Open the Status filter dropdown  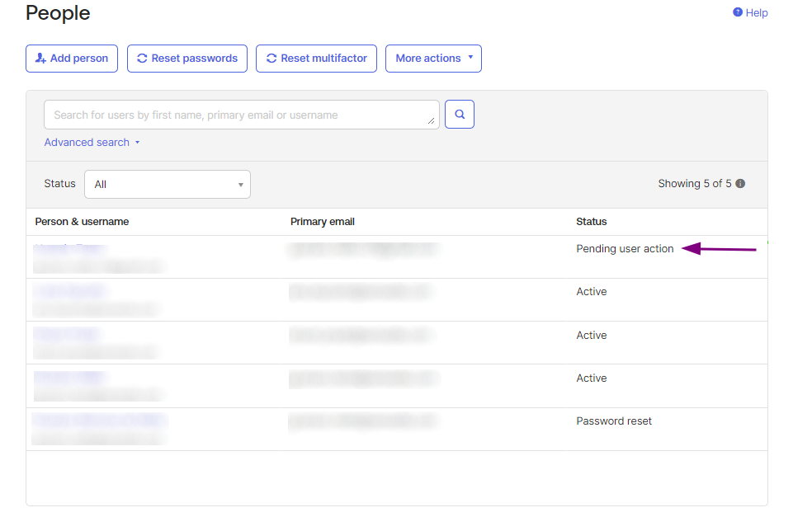click(167, 184)
